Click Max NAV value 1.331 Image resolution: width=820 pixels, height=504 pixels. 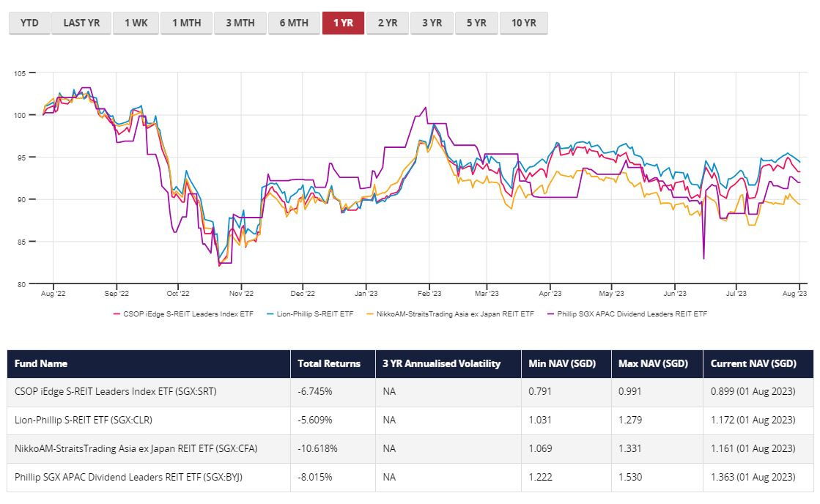click(x=629, y=448)
